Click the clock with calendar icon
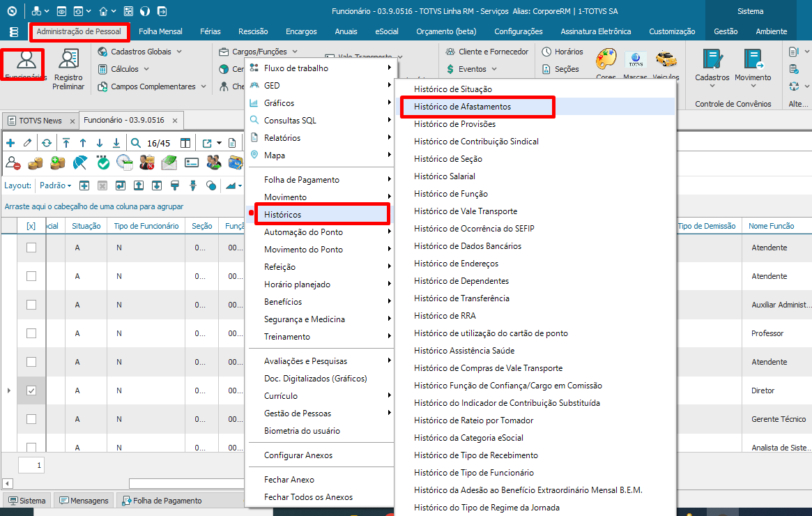Image resolution: width=812 pixels, height=516 pixels. click(124, 163)
